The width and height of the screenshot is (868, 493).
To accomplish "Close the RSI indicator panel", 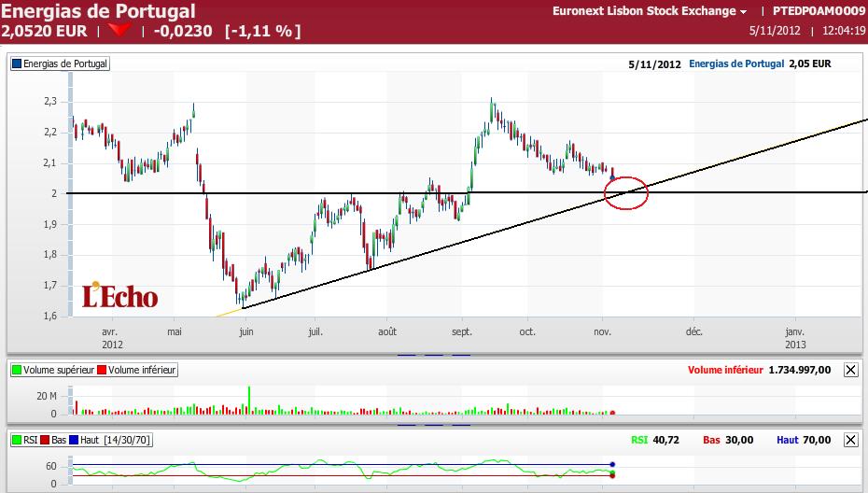I will pyautogui.click(x=851, y=440).
